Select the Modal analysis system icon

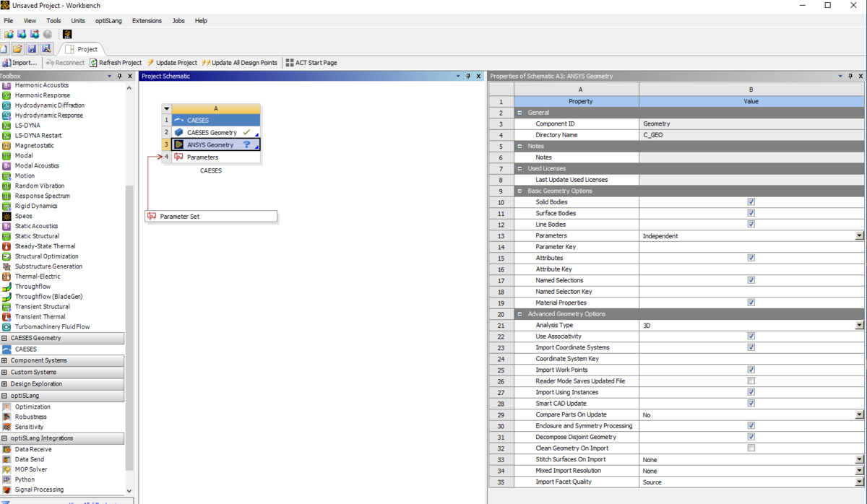pos(7,155)
